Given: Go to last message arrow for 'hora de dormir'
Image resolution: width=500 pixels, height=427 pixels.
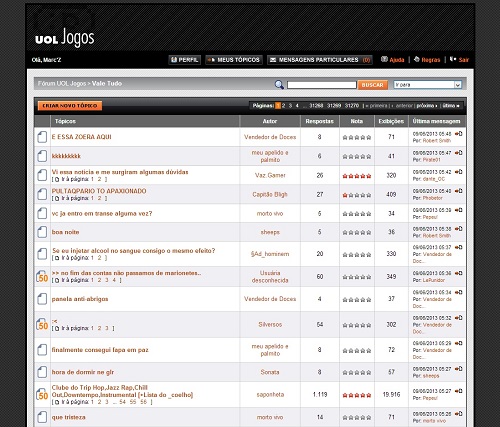Looking at the screenshot, I should (459, 369).
